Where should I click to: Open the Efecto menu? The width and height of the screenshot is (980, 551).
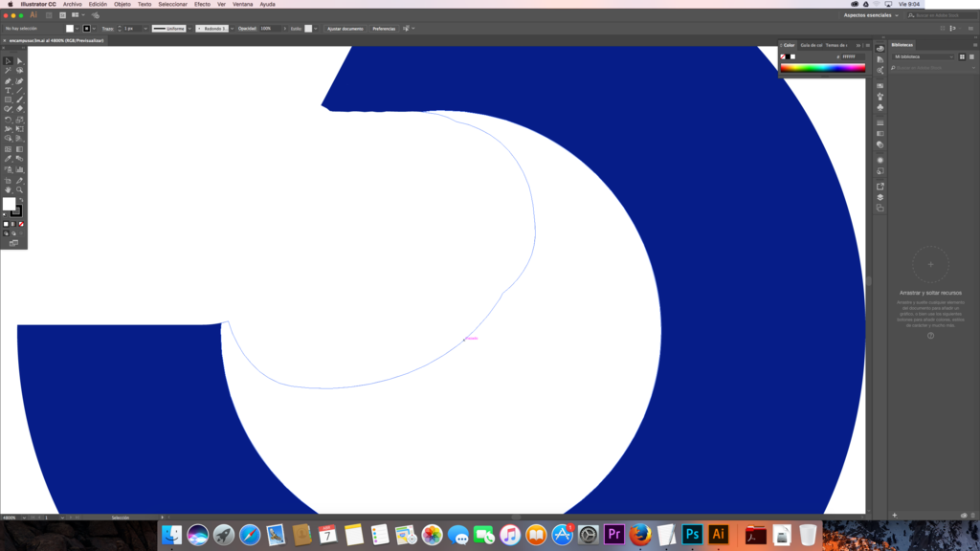(202, 5)
